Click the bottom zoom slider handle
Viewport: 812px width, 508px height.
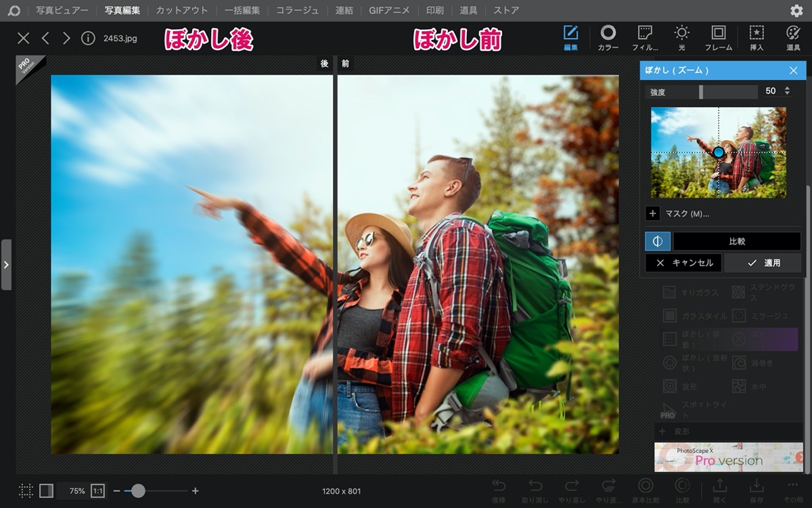click(x=138, y=490)
